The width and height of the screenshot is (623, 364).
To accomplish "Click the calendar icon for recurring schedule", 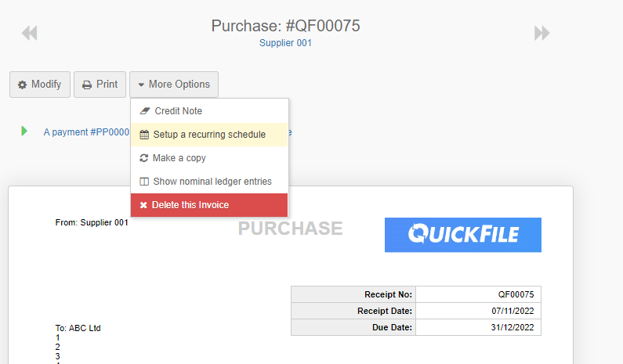I will click(144, 135).
